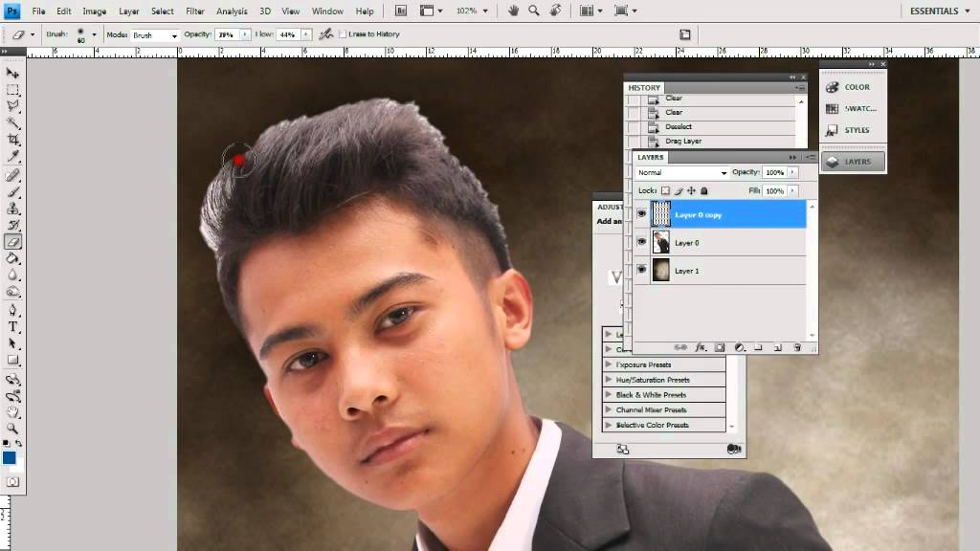Open layer style fx menu
The image size is (980, 551).
[x=700, y=347]
